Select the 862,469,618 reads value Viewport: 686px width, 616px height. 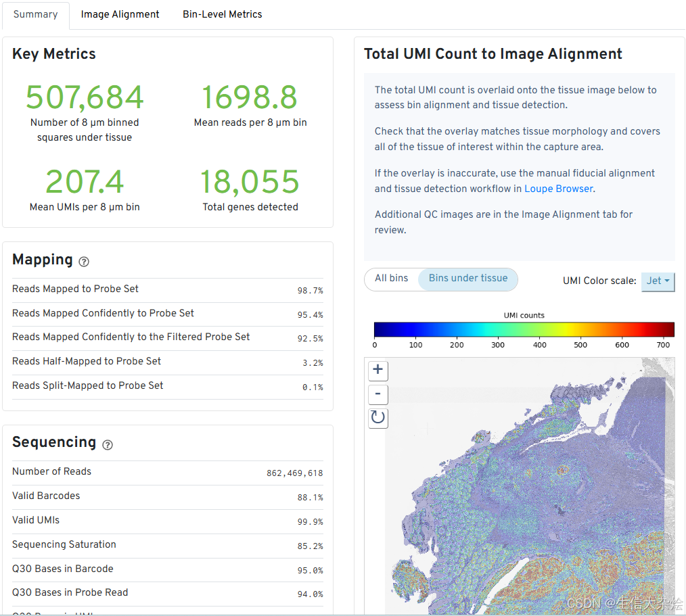[294, 473]
